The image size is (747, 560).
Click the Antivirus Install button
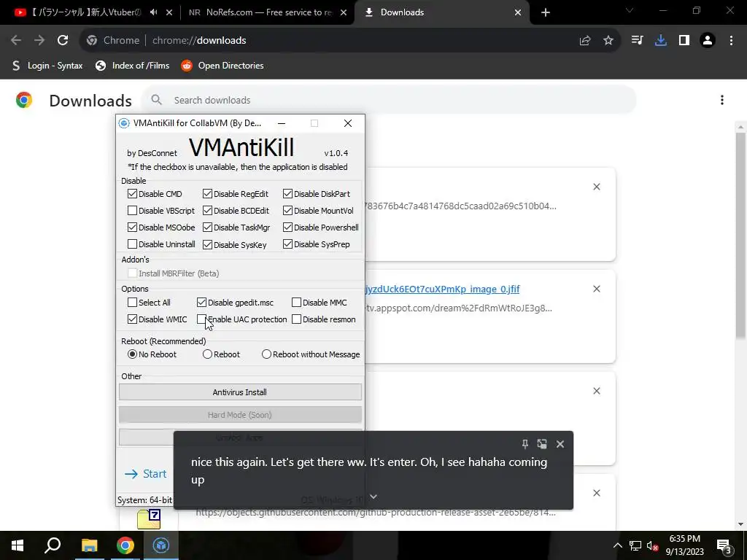[240, 392]
